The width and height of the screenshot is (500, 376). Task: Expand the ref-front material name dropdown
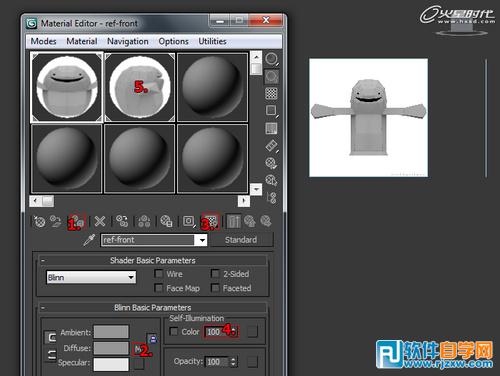point(202,240)
